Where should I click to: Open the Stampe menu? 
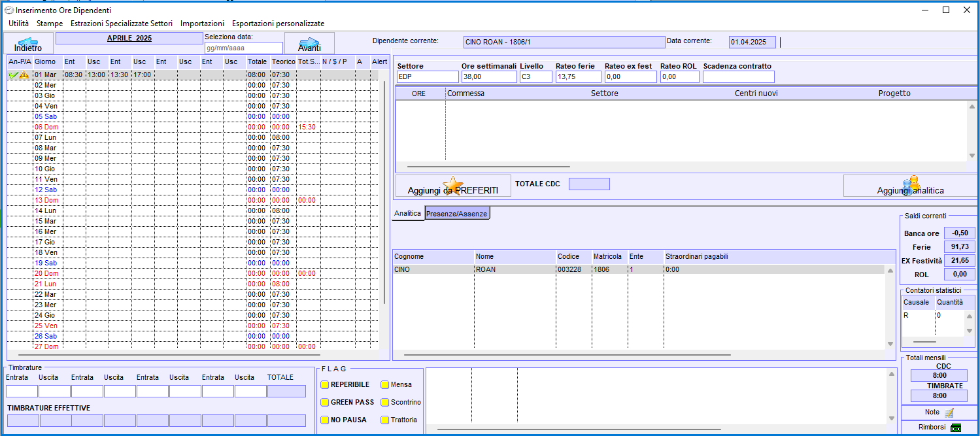coord(50,24)
